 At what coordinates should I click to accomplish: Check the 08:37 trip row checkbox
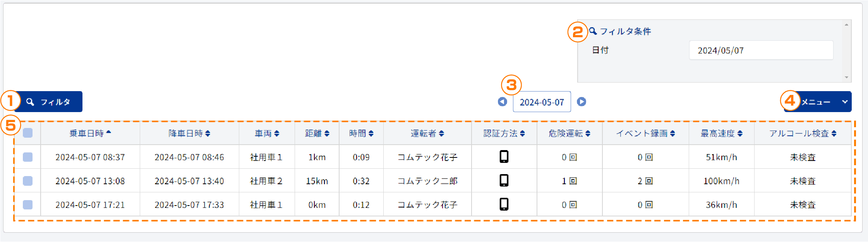[27, 157]
